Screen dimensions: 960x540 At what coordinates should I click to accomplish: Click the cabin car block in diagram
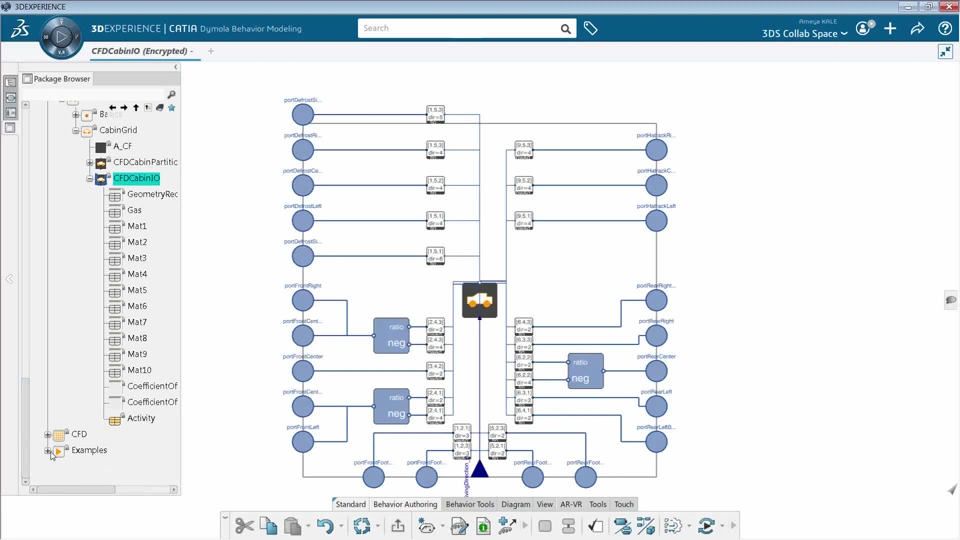(x=479, y=301)
